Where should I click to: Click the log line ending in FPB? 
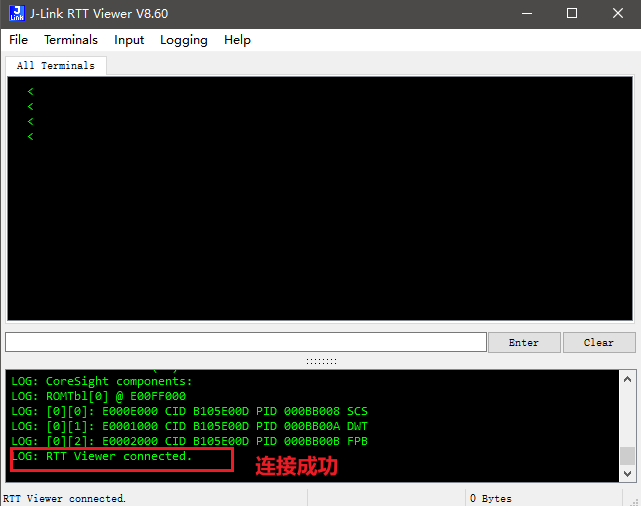(189, 441)
